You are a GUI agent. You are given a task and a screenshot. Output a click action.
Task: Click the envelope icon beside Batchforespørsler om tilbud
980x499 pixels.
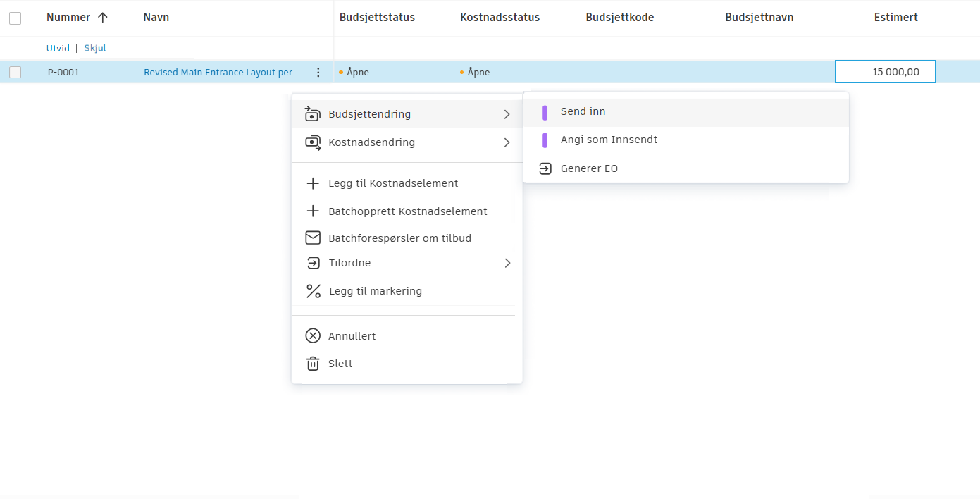tap(313, 238)
